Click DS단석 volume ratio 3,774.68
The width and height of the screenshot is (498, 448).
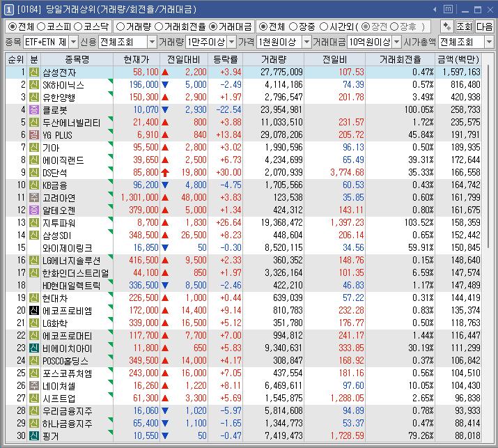347,173
